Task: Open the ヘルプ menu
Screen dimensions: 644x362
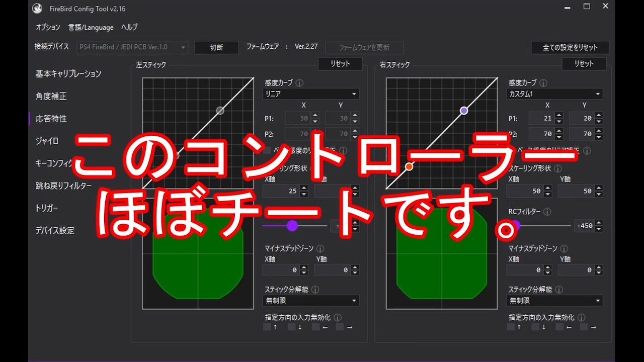Action: (x=129, y=27)
